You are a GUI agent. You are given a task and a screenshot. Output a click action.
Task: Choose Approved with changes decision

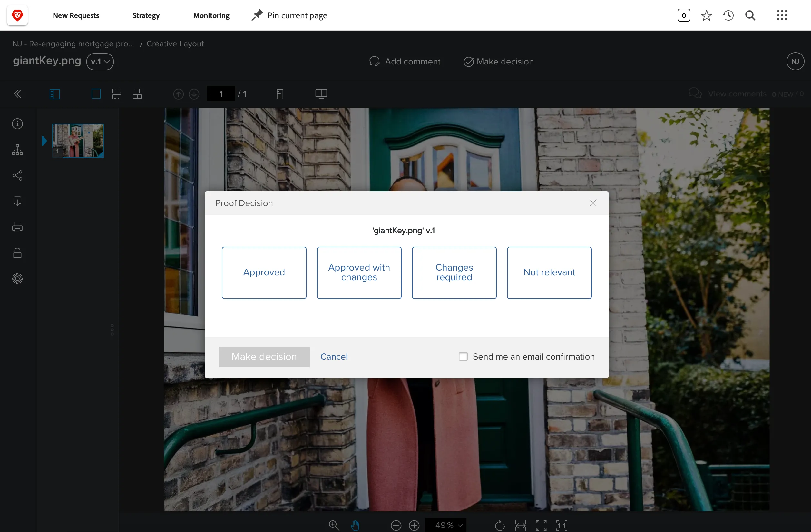pyautogui.click(x=359, y=273)
